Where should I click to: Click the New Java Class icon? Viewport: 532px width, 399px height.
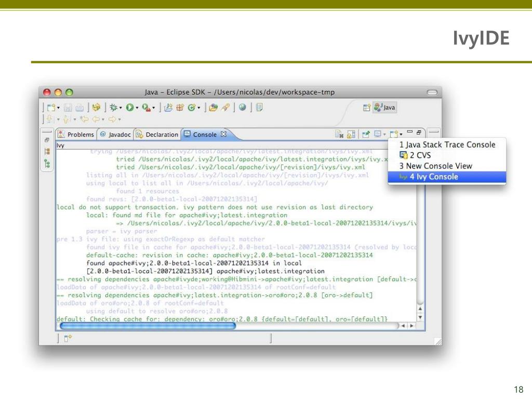[x=191, y=108]
